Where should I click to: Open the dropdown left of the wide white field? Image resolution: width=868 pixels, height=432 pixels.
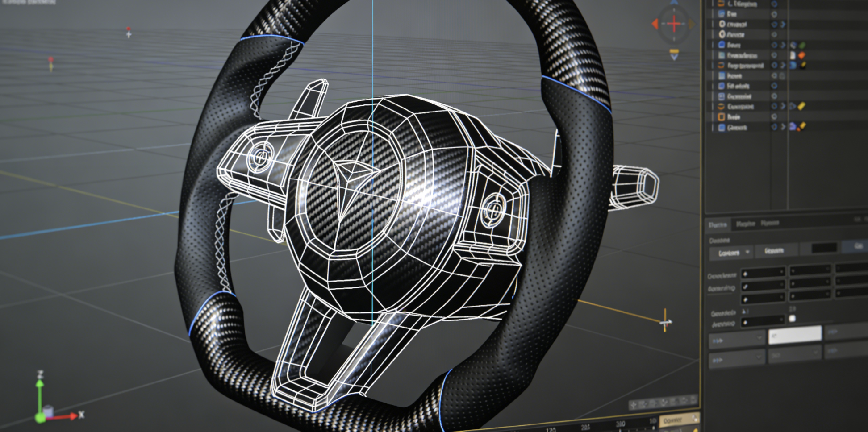(x=737, y=340)
